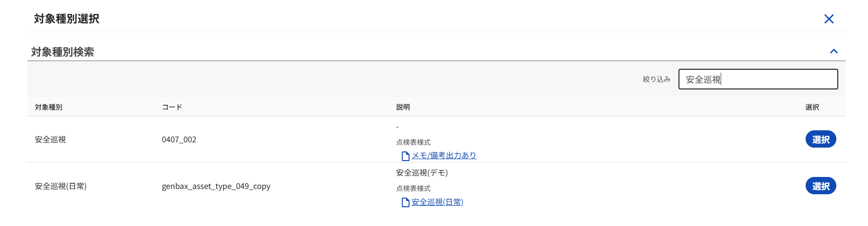
Task: Click the 選択 column header
Action: (x=812, y=107)
